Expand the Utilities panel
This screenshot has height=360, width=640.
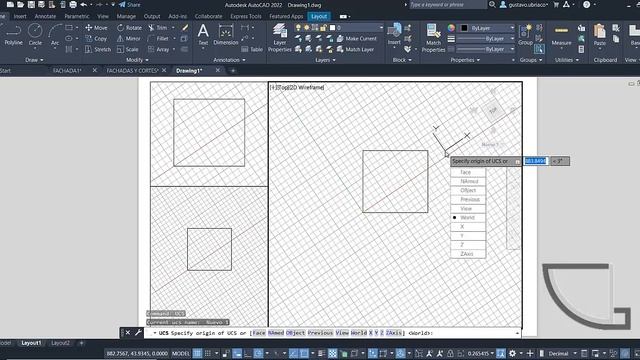pos(567,60)
